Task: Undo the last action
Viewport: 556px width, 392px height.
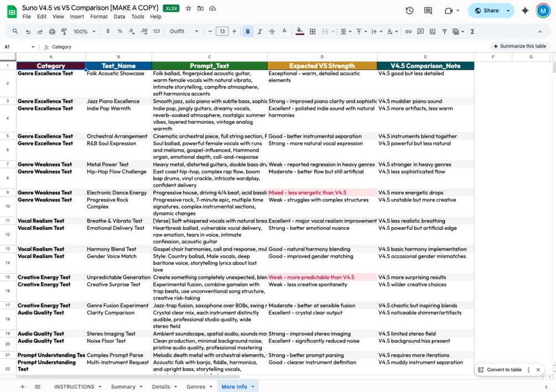Action: (x=28, y=32)
